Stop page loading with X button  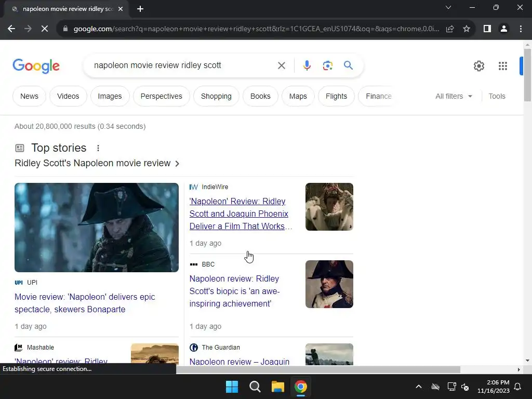(x=45, y=29)
